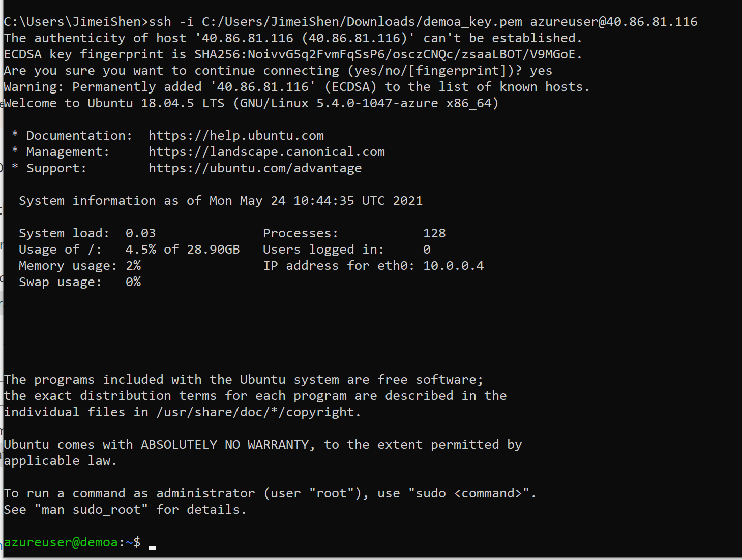Click the "man sudo_root" hint text
The width and height of the screenshot is (742, 560).
(91, 510)
